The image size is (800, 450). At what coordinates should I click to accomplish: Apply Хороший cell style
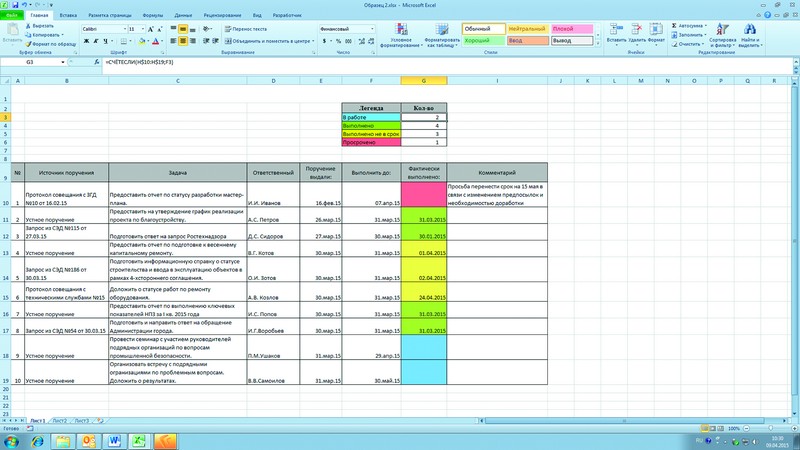click(x=484, y=40)
